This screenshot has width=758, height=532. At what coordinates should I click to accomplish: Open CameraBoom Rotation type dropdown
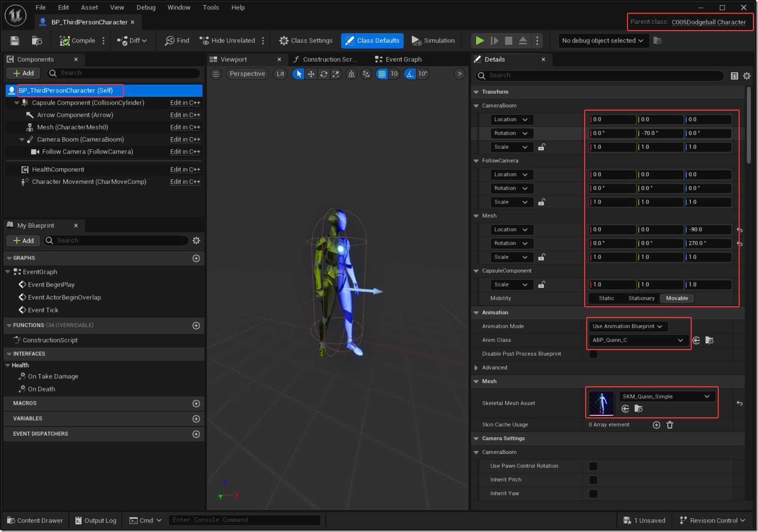click(511, 134)
